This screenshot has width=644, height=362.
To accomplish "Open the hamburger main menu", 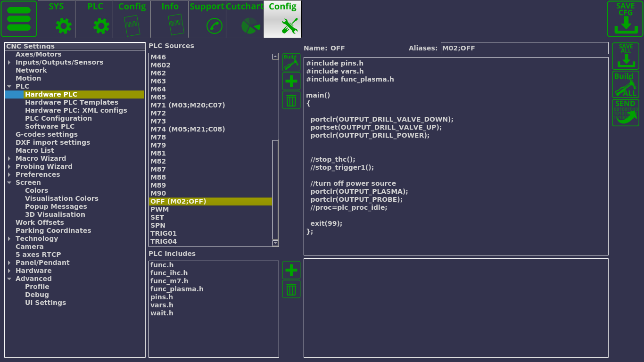I will coord(19,19).
